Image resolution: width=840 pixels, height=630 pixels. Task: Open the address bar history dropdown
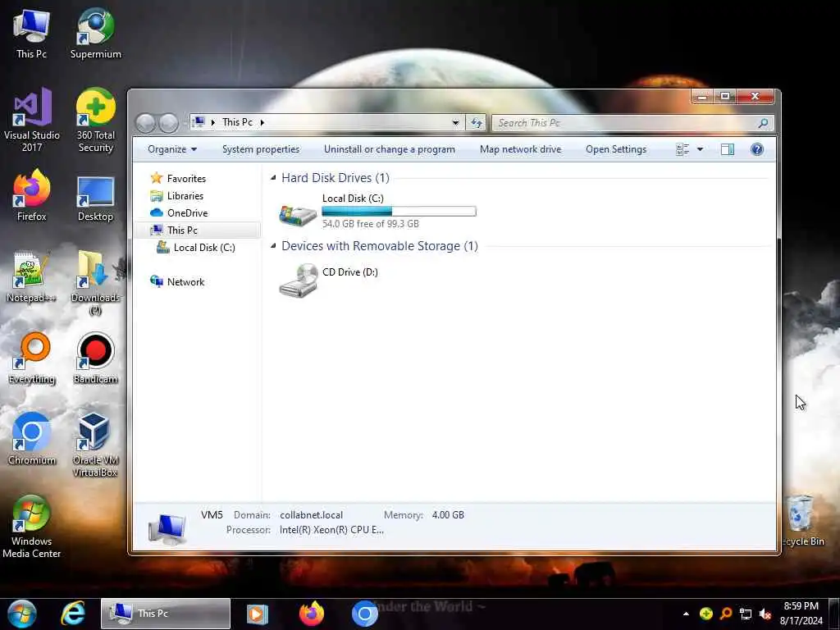(x=455, y=123)
